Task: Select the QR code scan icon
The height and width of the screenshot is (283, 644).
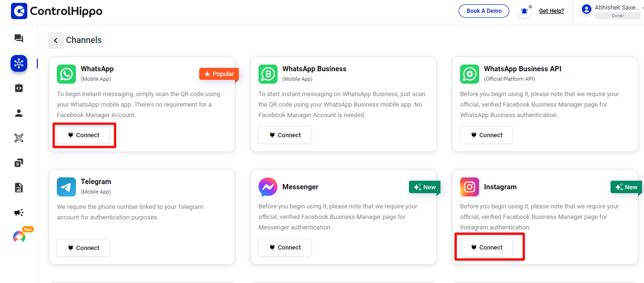Action: coord(19,138)
